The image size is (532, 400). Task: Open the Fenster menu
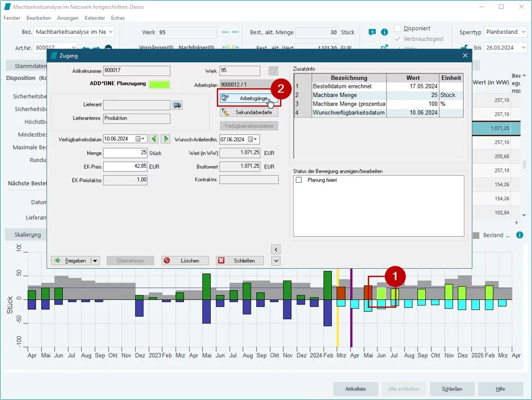[x=12, y=18]
